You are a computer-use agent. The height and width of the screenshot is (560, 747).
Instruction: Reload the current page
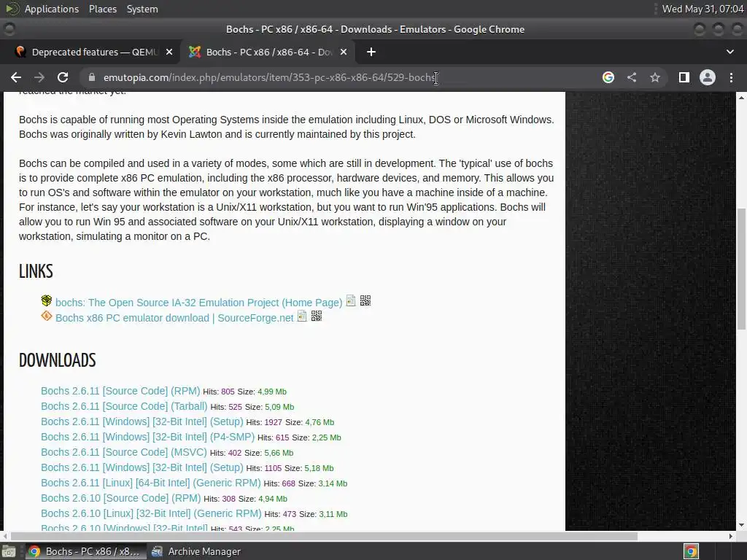pos(63,77)
